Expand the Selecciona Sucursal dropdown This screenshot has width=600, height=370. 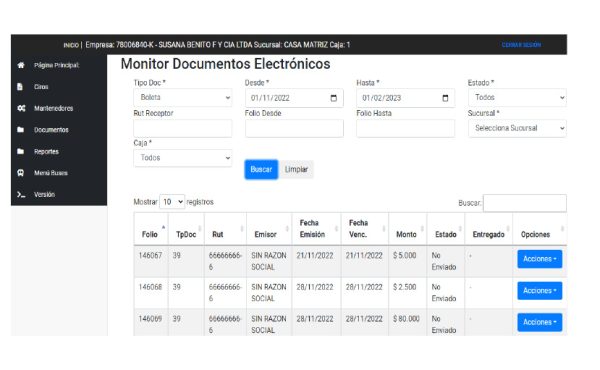517,128
